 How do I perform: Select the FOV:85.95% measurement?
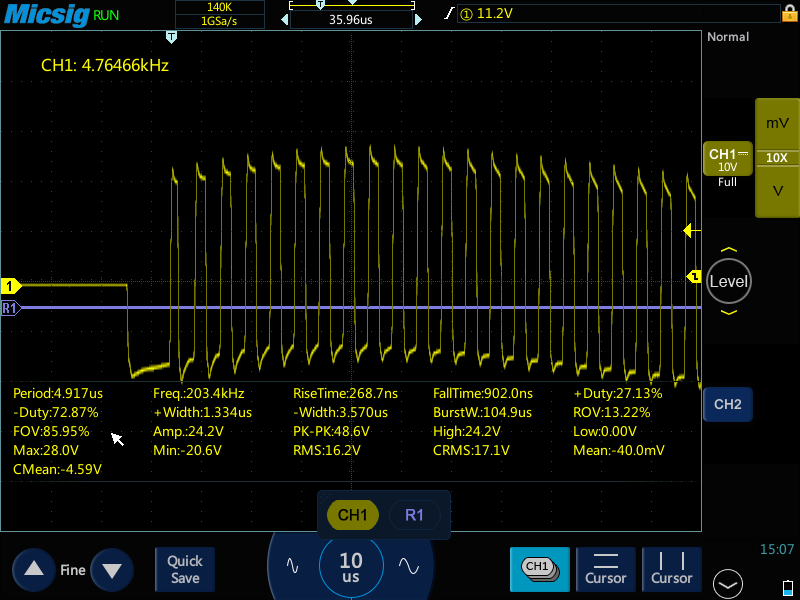51,431
